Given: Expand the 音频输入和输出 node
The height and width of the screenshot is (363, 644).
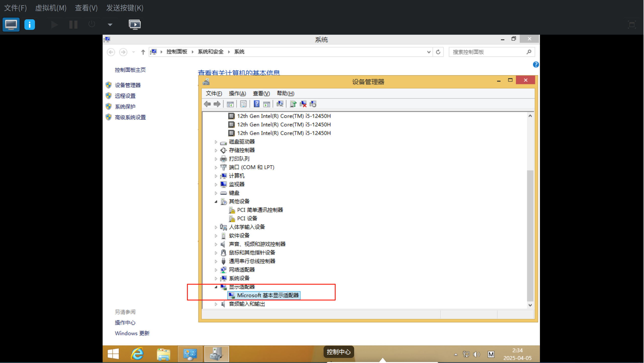Looking at the screenshot, I should pos(216,304).
